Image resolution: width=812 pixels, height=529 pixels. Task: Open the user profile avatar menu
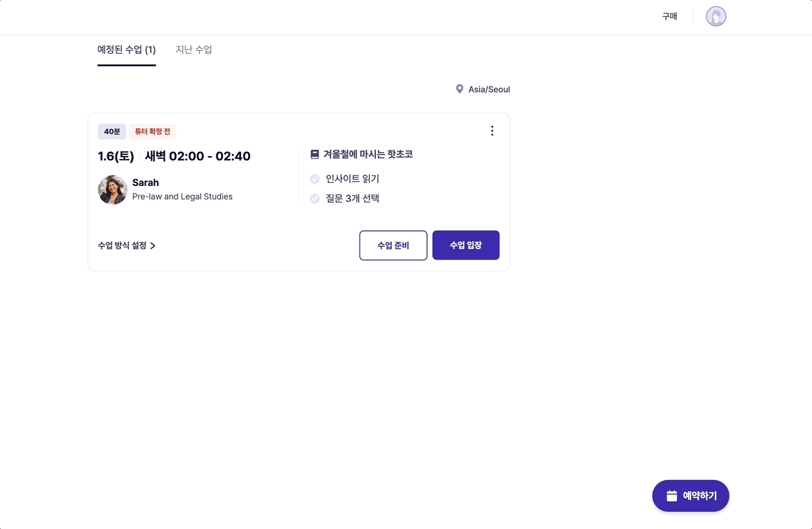coord(716,17)
